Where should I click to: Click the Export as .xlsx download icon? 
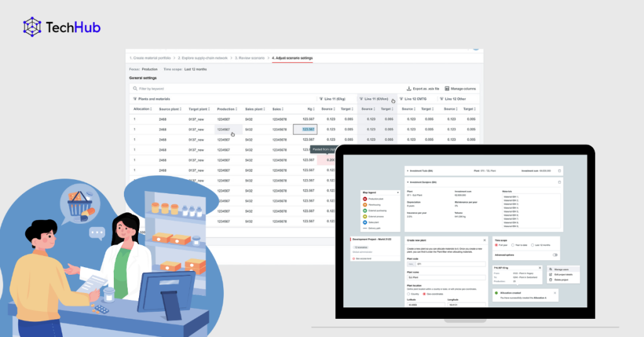pyautogui.click(x=409, y=88)
